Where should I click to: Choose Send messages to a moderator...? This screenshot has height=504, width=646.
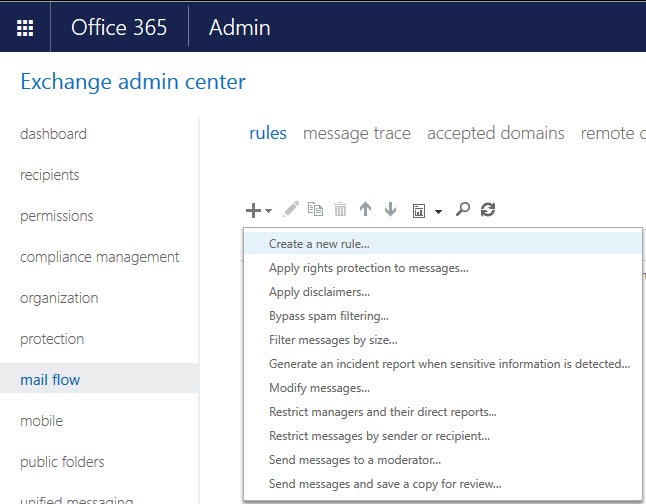click(x=443, y=459)
